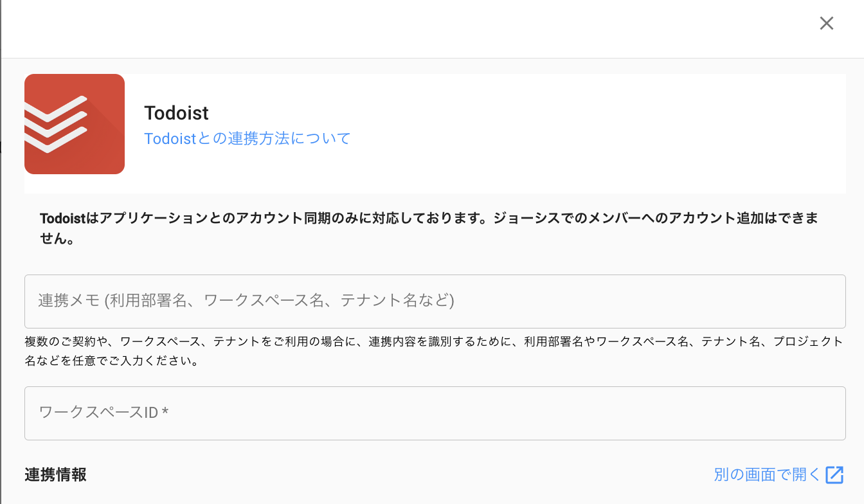This screenshot has height=504, width=864.
Task: Click the external-link icon beside 別の画面で開く
Action: (x=834, y=475)
